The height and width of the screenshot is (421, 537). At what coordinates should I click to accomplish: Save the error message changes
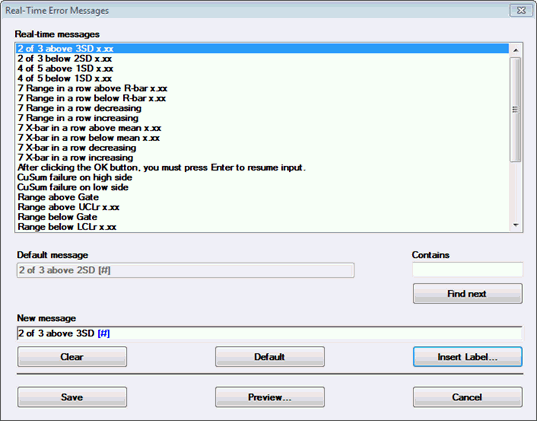click(72, 397)
